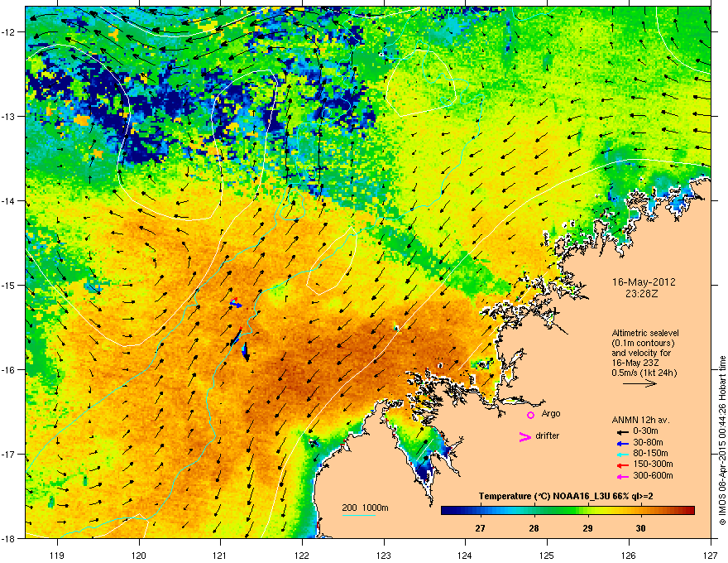Click the longitude axis label '125'
728x563 pixels.
[547, 555]
